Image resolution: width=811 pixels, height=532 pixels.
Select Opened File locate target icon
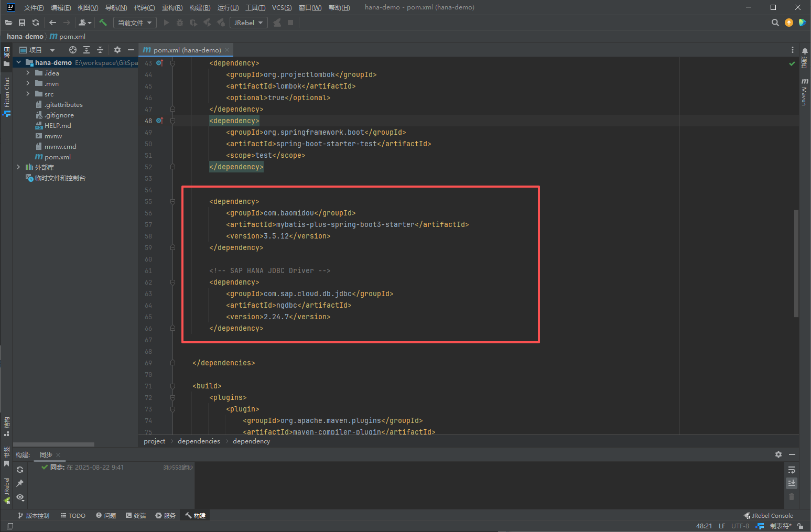(73, 50)
